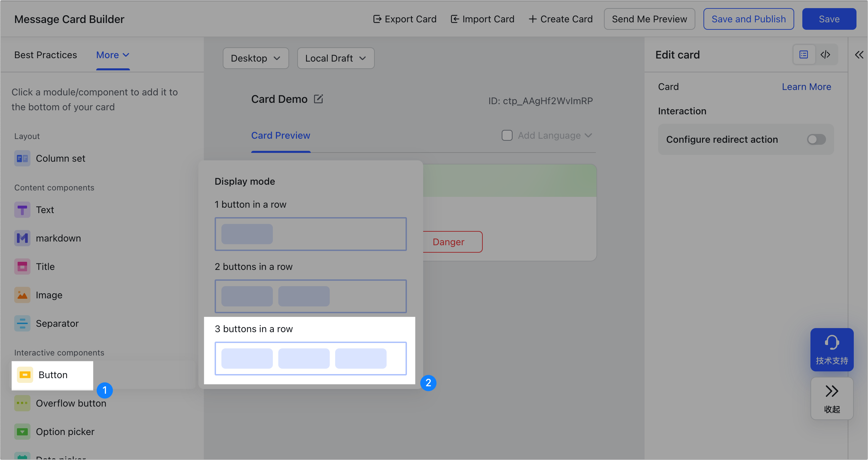Check the Add Language checkbox

(x=507, y=135)
